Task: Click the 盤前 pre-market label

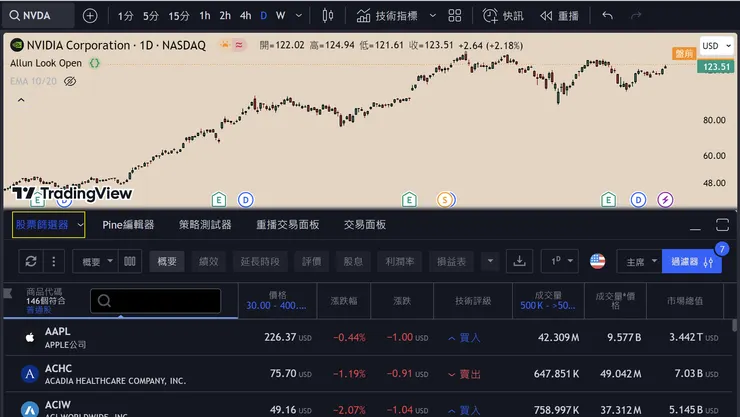Action: pyautogui.click(x=684, y=53)
